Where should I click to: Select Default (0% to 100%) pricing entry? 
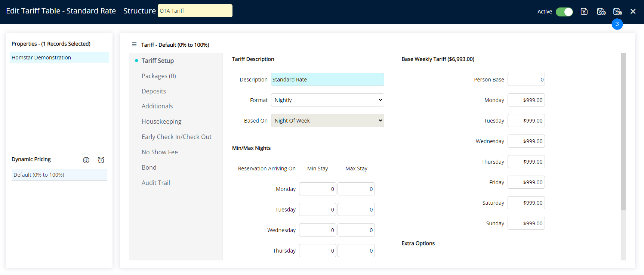[x=59, y=175]
